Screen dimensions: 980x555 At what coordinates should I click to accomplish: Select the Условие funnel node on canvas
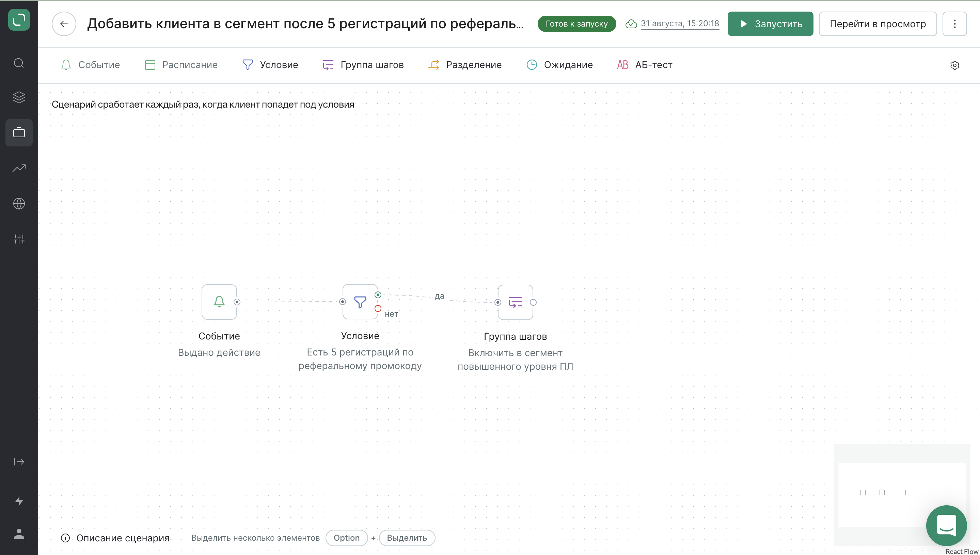[360, 302]
